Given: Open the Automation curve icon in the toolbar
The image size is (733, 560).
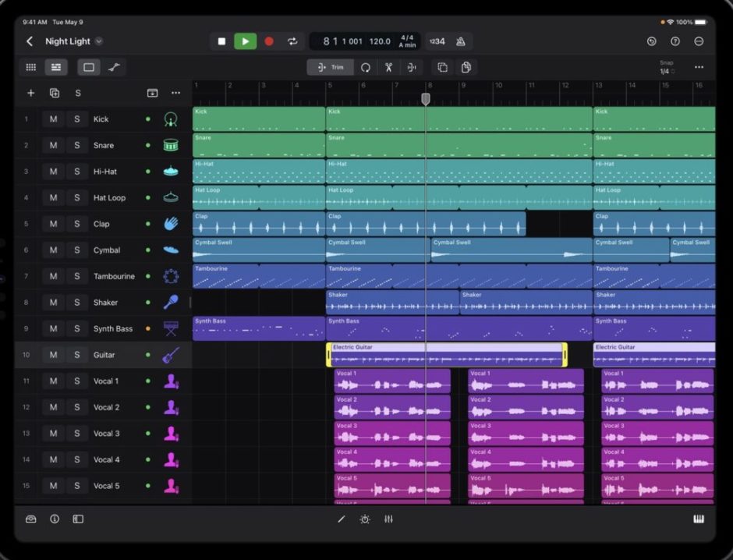Looking at the screenshot, I should [x=114, y=67].
